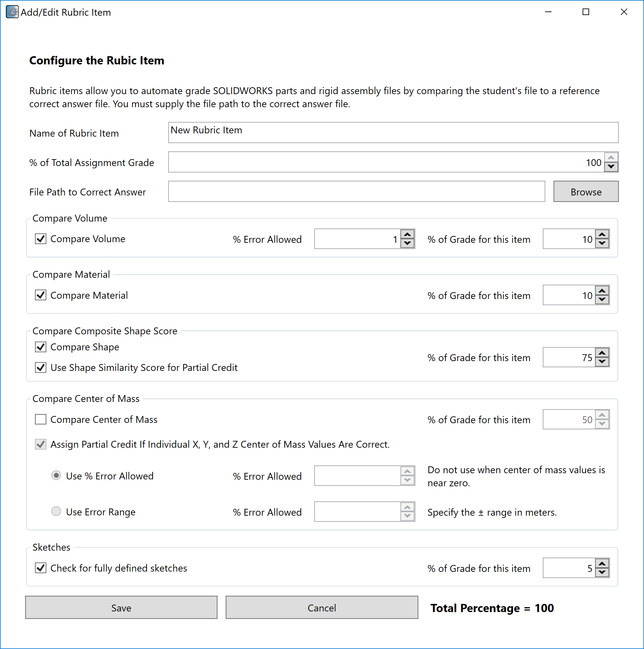644x649 pixels.
Task: Cancel editing the rubric item
Action: [x=322, y=607]
